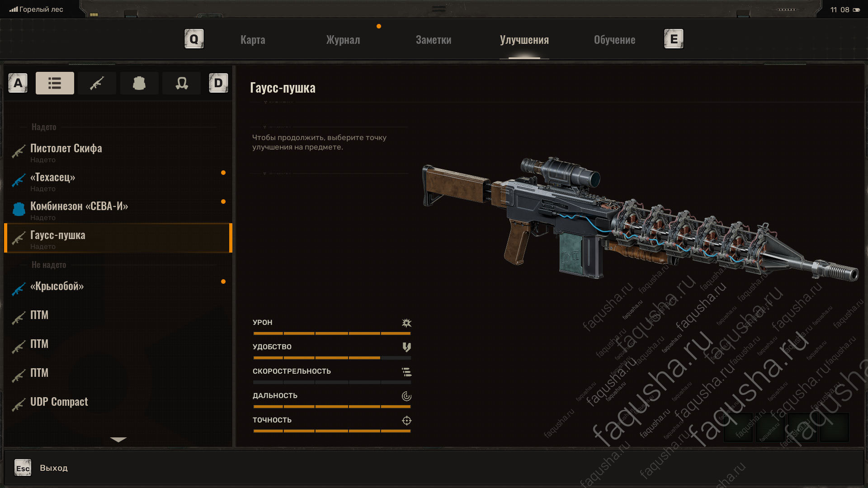The width and height of the screenshot is (868, 488).
Task: Go to the Обучение tab
Action: (614, 40)
